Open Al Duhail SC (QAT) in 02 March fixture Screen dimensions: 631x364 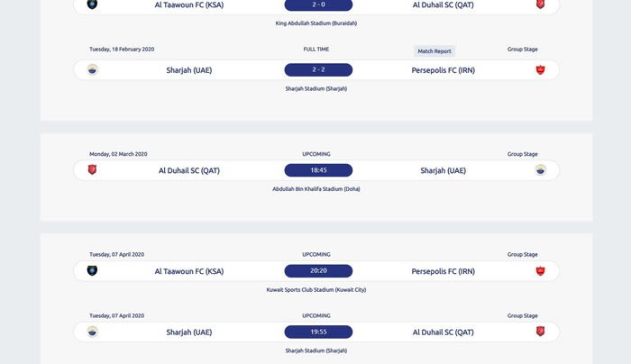click(x=188, y=170)
